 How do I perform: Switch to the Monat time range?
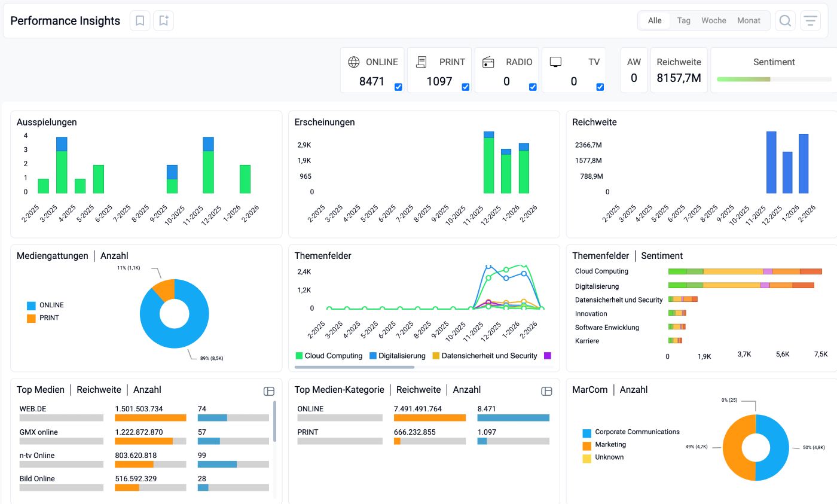click(749, 20)
